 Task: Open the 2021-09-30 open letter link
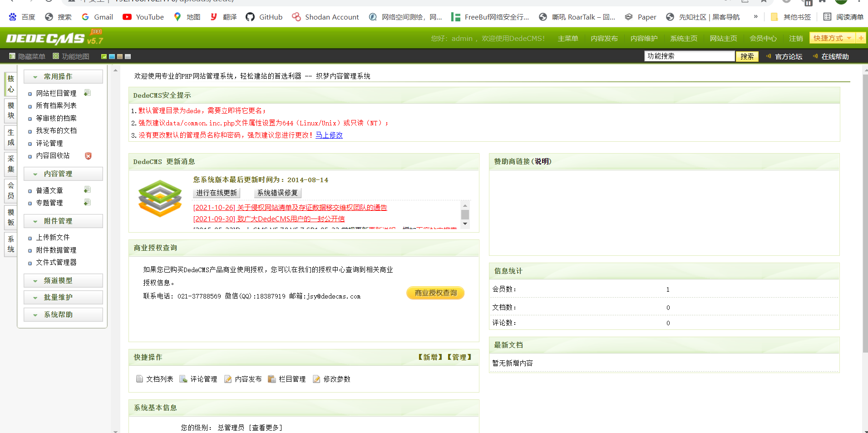tap(269, 219)
